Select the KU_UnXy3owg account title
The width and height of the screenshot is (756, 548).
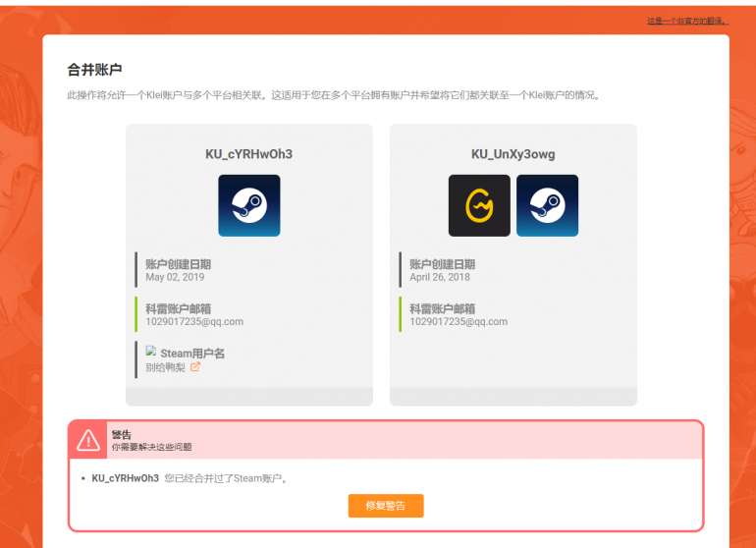click(x=513, y=154)
